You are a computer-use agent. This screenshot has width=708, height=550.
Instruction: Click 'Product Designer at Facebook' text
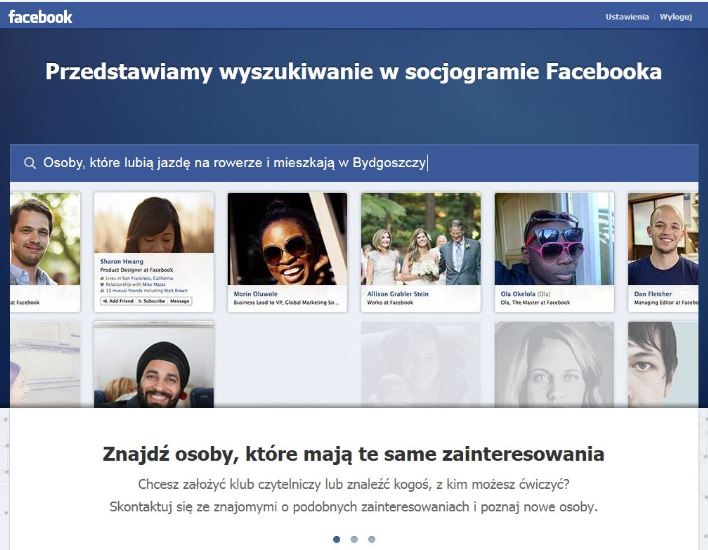tap(137, 270)
